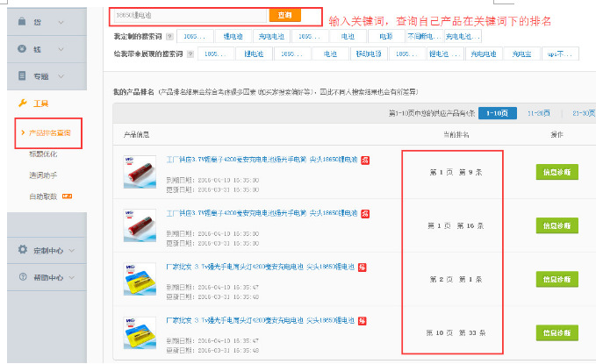This screenshot has height=364, width=596.
Task: Switch to the 21-30页 results tab
Action: pyautogui.click(x=584, y=113)
